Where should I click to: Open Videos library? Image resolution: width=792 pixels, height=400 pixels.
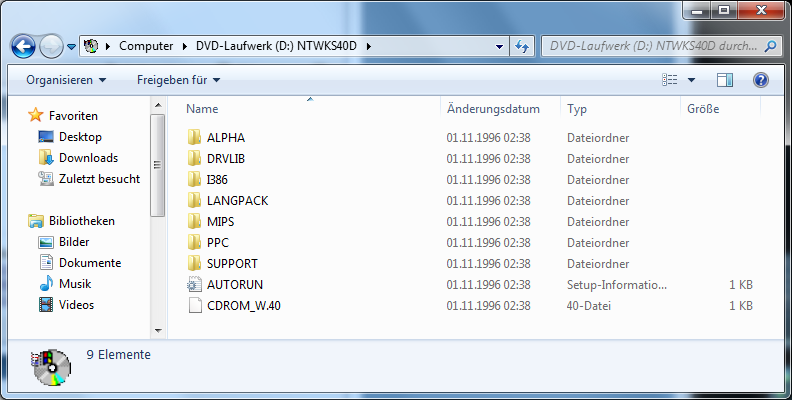click(76, 305)
